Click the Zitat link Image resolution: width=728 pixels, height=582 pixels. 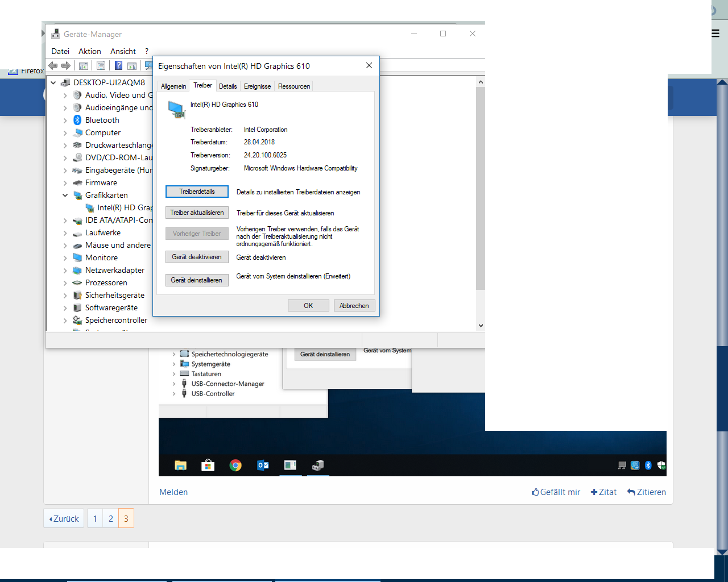[603, 492]
